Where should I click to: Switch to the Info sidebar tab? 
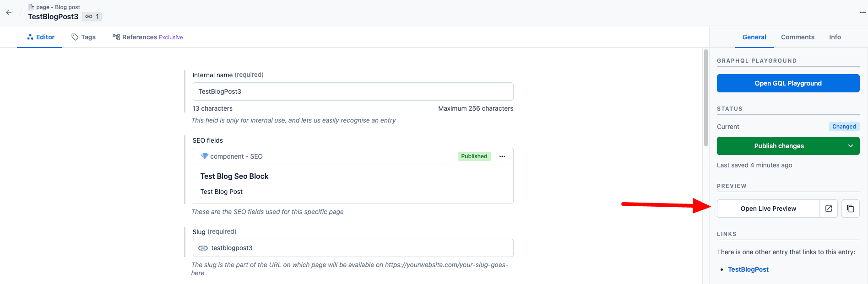(x=835, y=37)
